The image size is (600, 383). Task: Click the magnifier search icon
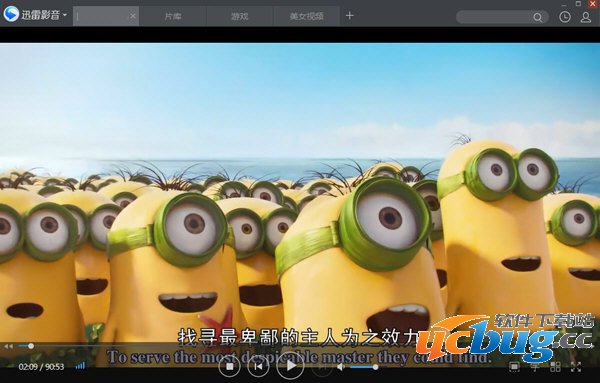tap(538, 17)
